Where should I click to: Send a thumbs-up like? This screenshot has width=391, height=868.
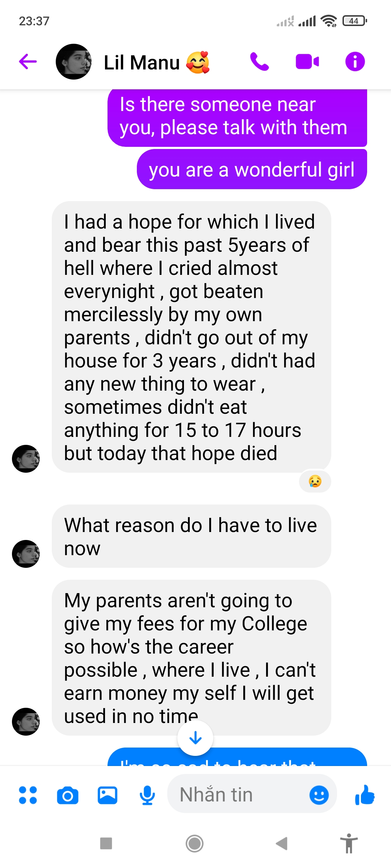pyautogui.click(x=365, y=795)
